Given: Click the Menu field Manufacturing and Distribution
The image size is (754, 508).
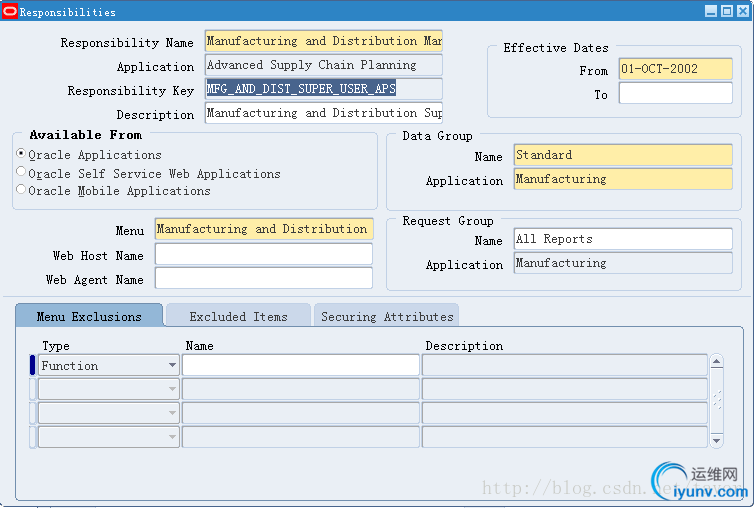Looking at the screenshot, I should [264, 229].
